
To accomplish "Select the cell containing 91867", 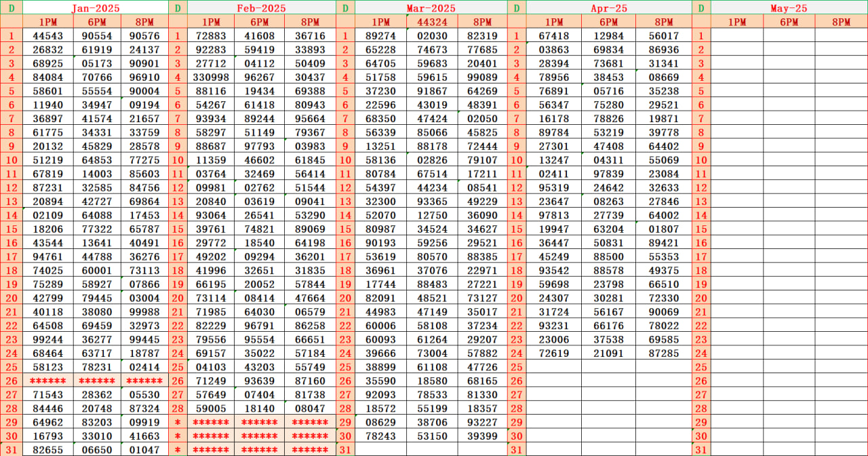I will point(432,91).
